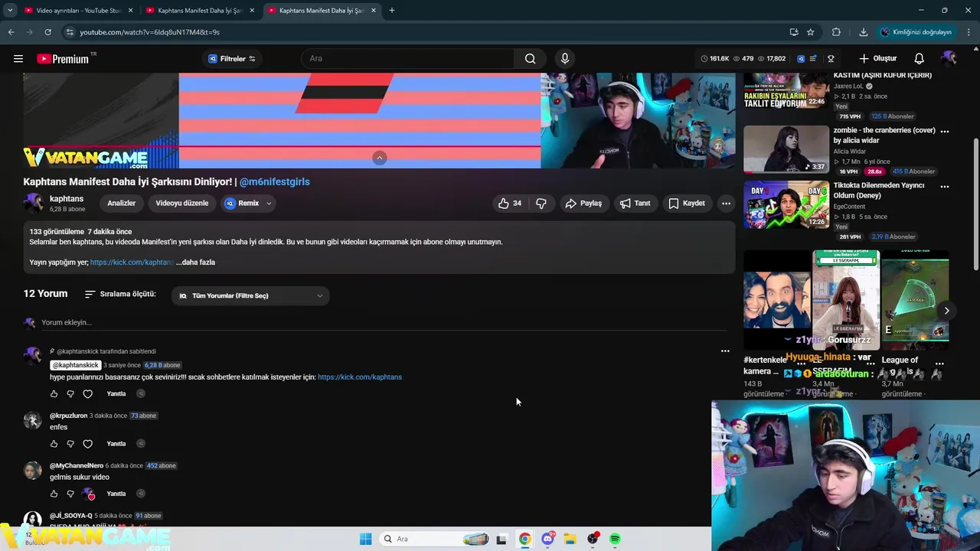Click the Tanıt promote button
980x551 pixels.
tap(635, 204)
